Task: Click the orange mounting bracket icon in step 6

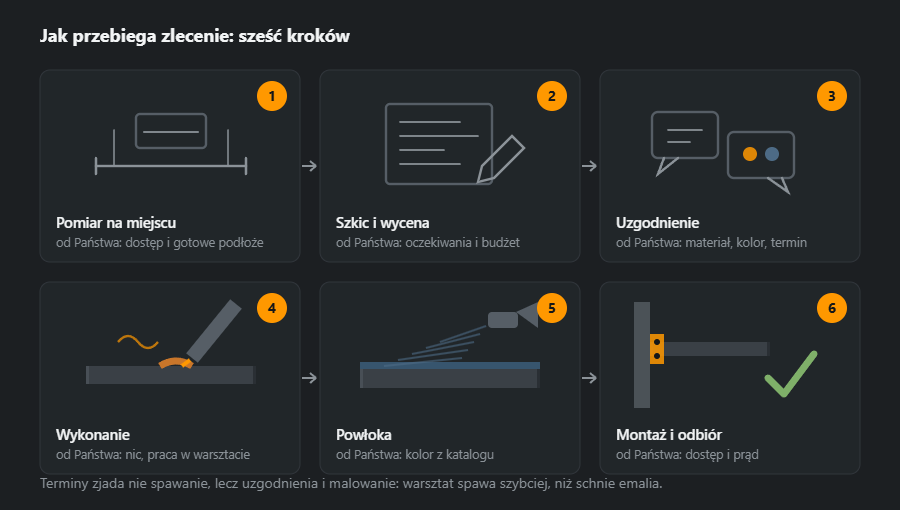Action: click(657, 349)
